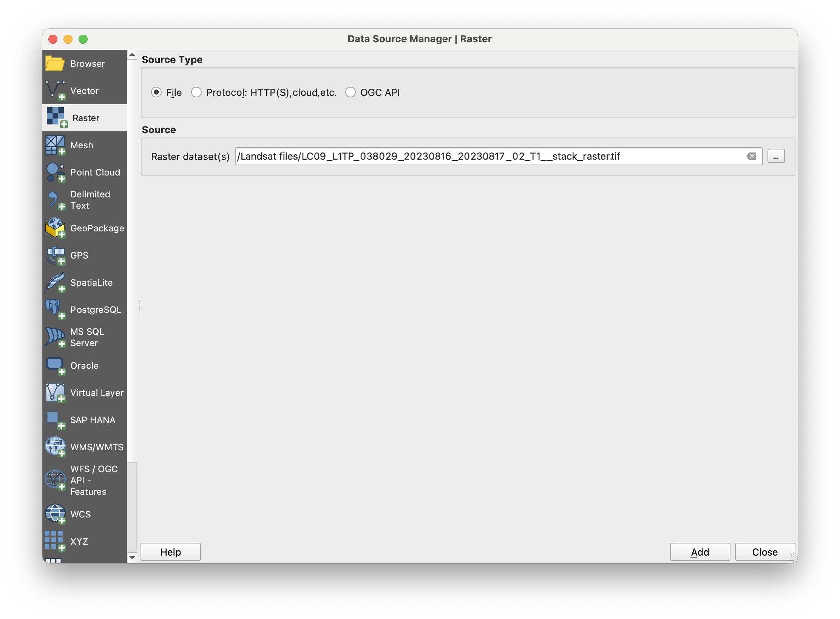Select the GeoPackage box icon
Viewport: 840px width, 619px height.
click(55, 228)
